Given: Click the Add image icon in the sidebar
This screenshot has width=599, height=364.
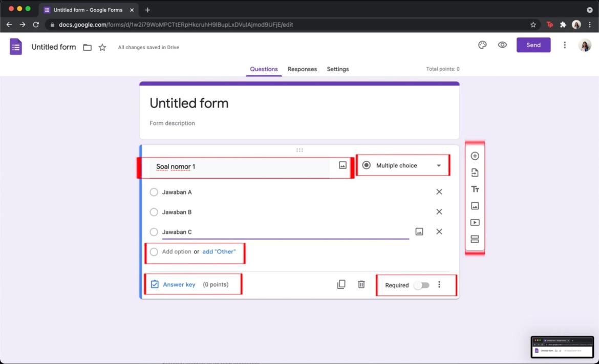Looking at the screenshot, I should point(475,206).
